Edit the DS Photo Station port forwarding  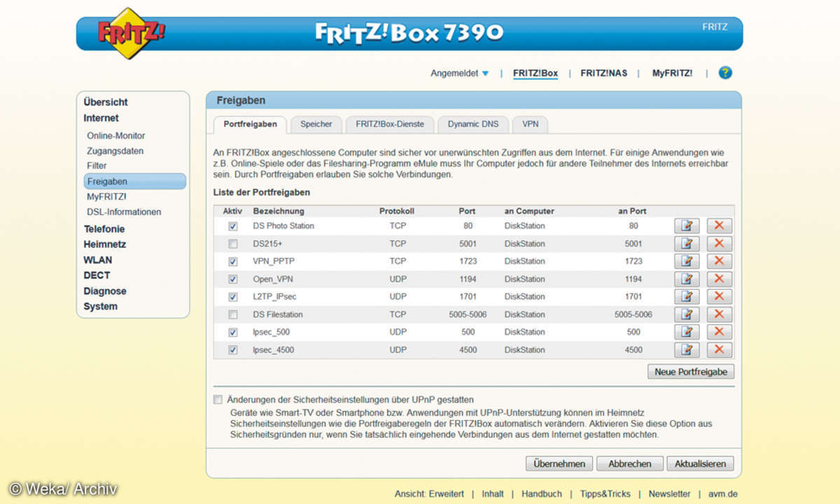coord(687,226)
